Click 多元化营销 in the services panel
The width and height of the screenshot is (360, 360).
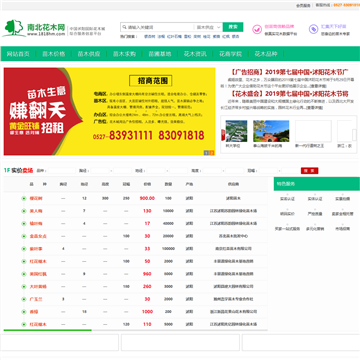315,229
